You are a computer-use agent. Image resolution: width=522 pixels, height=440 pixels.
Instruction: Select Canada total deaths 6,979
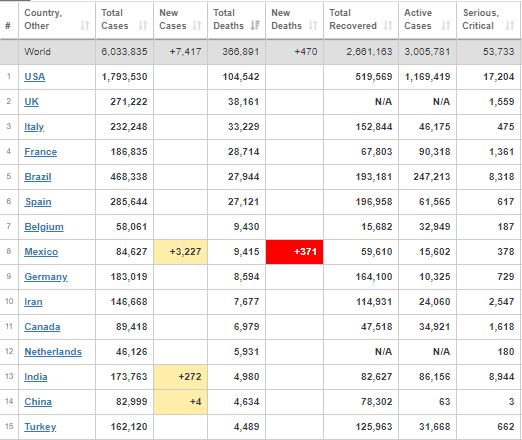pos(246,327)
